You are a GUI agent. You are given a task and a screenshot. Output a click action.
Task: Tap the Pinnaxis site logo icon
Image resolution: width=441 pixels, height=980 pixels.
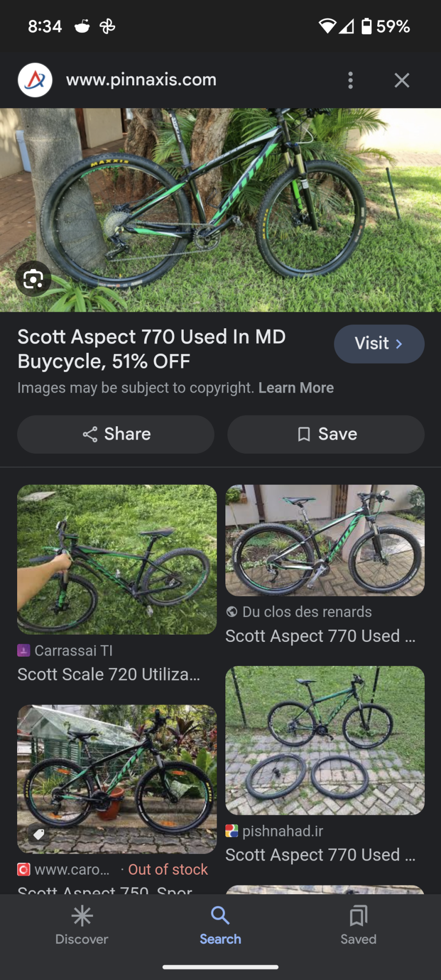[x=35, y=80]
